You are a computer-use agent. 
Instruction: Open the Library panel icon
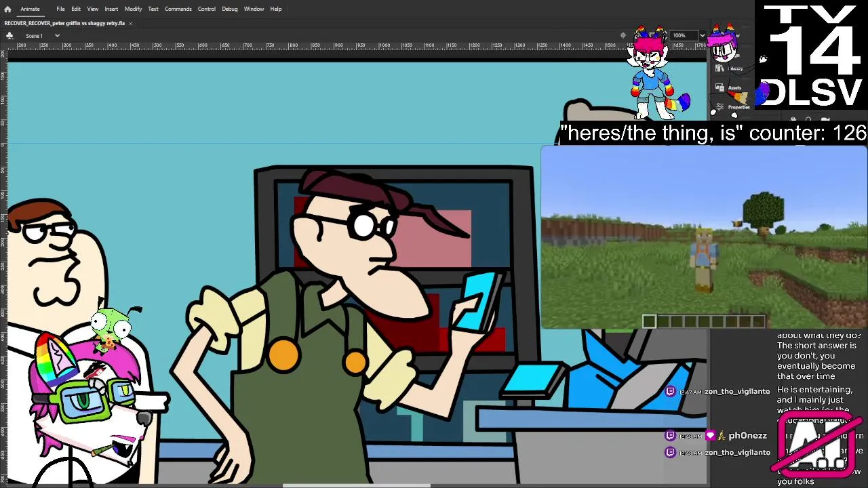pyautogui.click(x=720, y=68)
